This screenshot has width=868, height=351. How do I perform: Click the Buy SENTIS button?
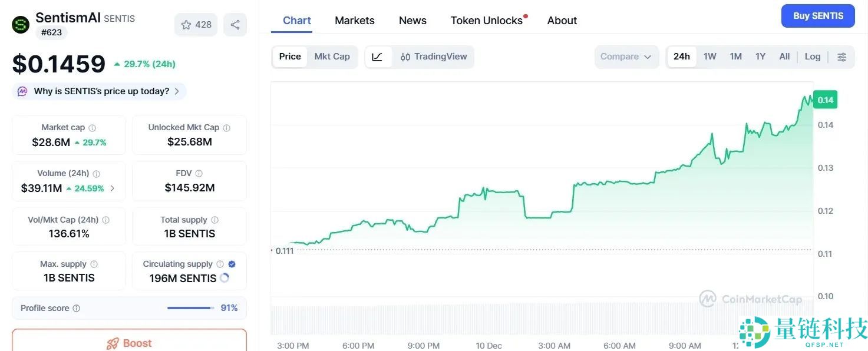[817, 16]
